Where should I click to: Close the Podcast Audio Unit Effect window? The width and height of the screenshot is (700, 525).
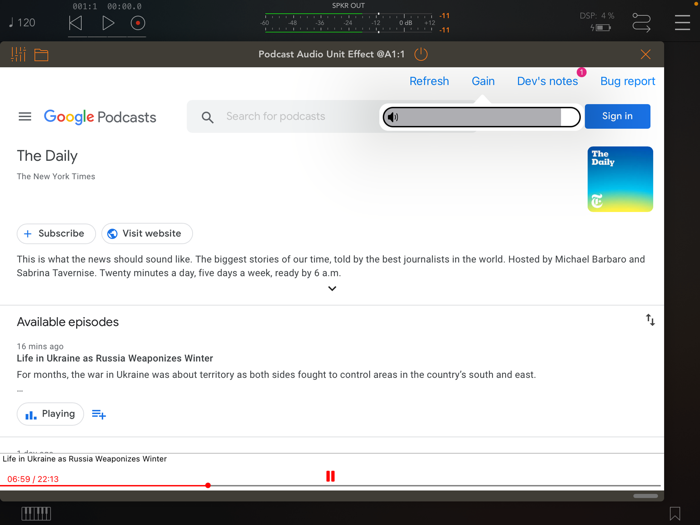coord(646,54)
